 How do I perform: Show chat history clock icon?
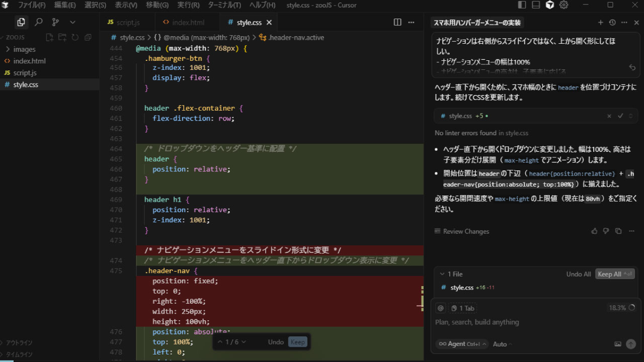612,23
